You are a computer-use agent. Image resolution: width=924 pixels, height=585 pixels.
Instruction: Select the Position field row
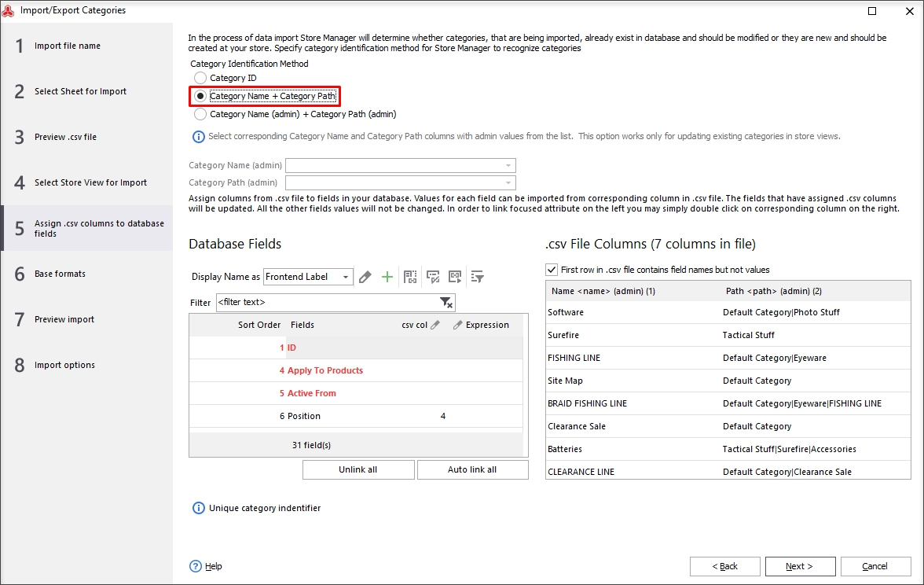coord(356,417)
